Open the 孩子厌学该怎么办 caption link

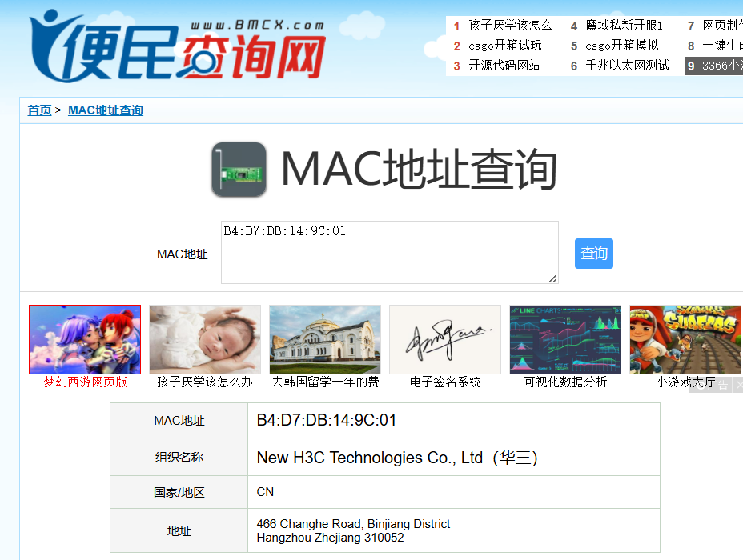[205, 382]
